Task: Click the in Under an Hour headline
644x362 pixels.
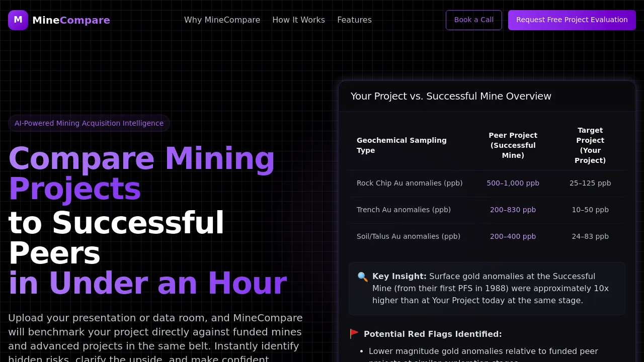Action: 147,284
